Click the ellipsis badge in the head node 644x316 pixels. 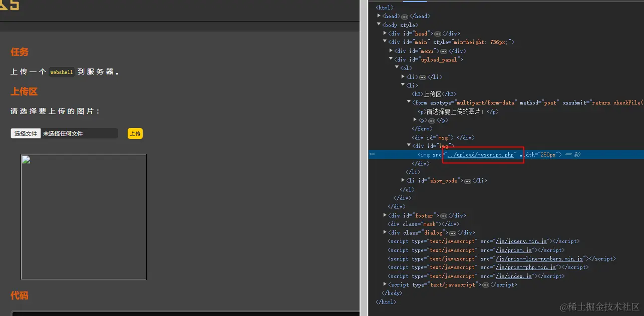pyautogui.click(x=405, y=16)
